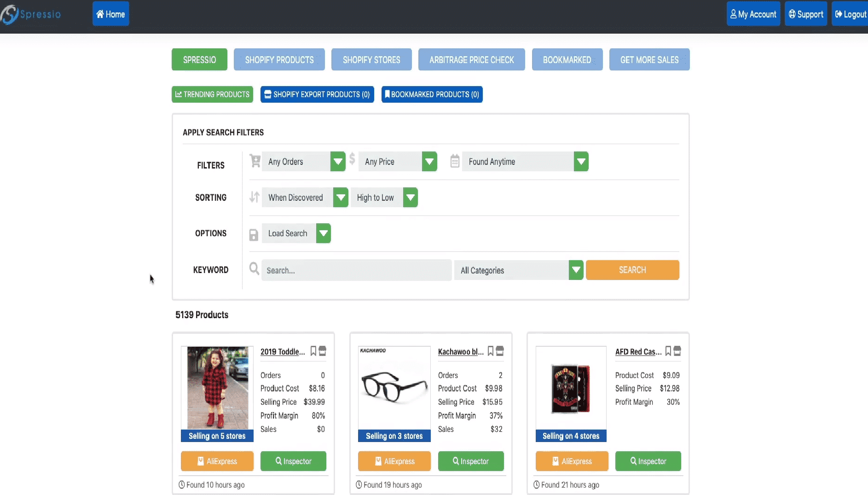Open SHOPIFY EXPORT PRODUCTS (0)

(x=317, y=94)
